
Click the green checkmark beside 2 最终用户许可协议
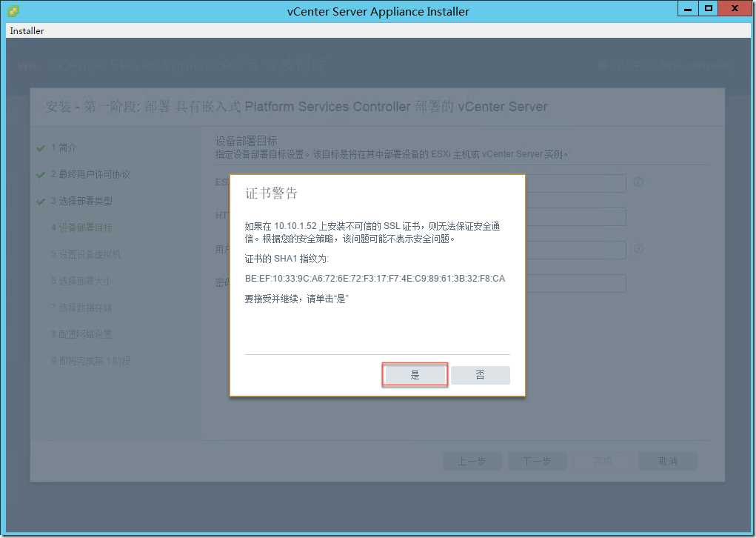tap(41, 175)
